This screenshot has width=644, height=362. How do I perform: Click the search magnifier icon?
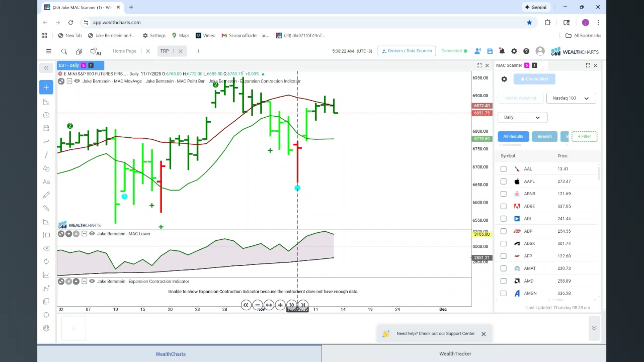point(64,51)
